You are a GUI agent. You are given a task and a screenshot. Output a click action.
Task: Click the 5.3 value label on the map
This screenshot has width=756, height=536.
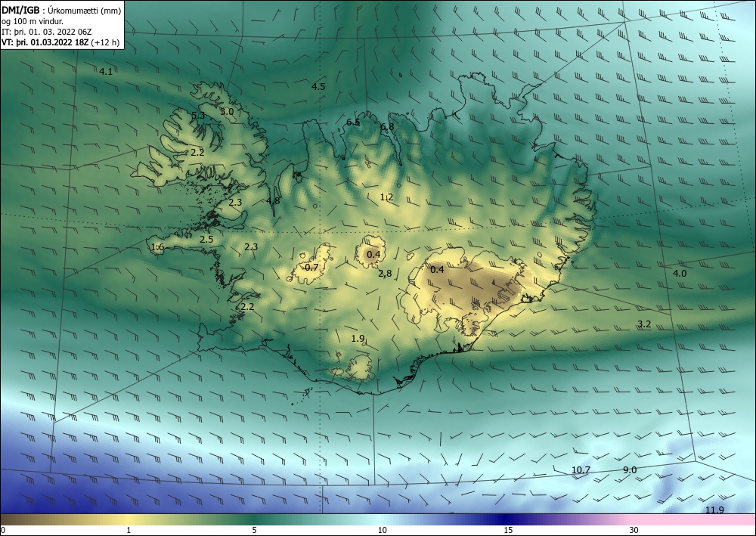198,116
